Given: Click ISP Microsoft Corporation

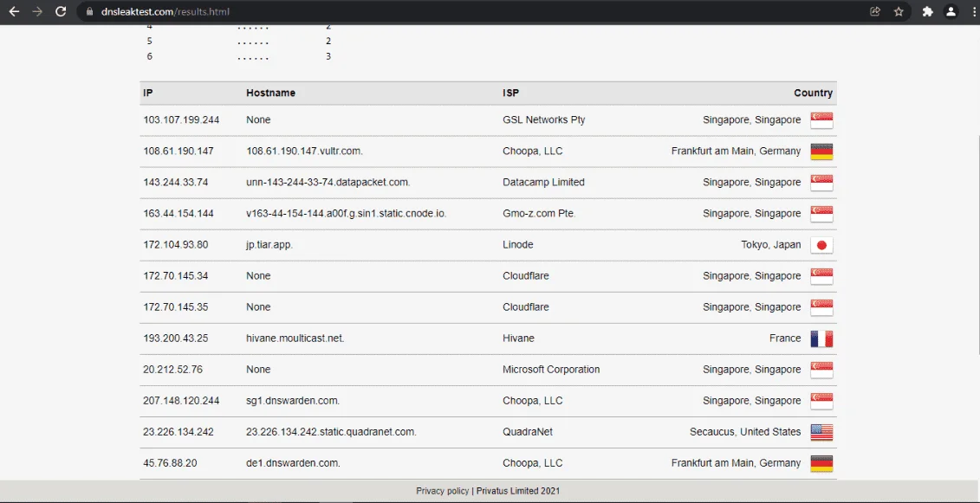Looking at the screenshot, I should click(x=551, y=370).
